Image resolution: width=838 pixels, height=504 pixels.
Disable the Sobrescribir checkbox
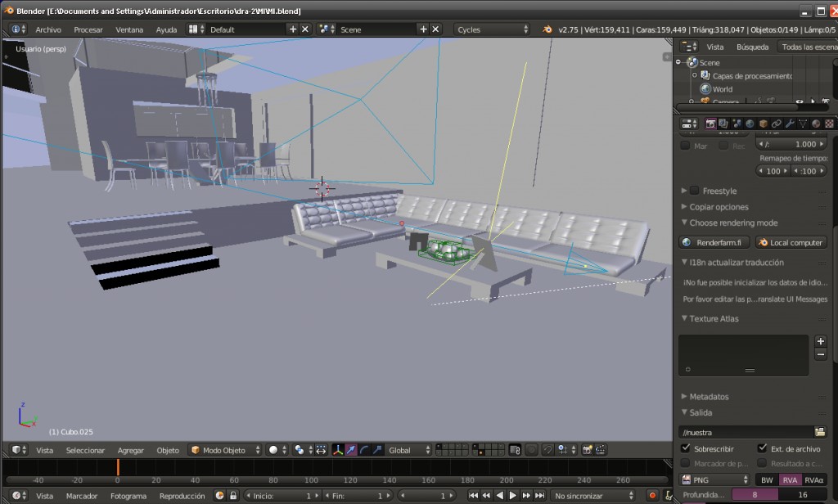[686, 448]
